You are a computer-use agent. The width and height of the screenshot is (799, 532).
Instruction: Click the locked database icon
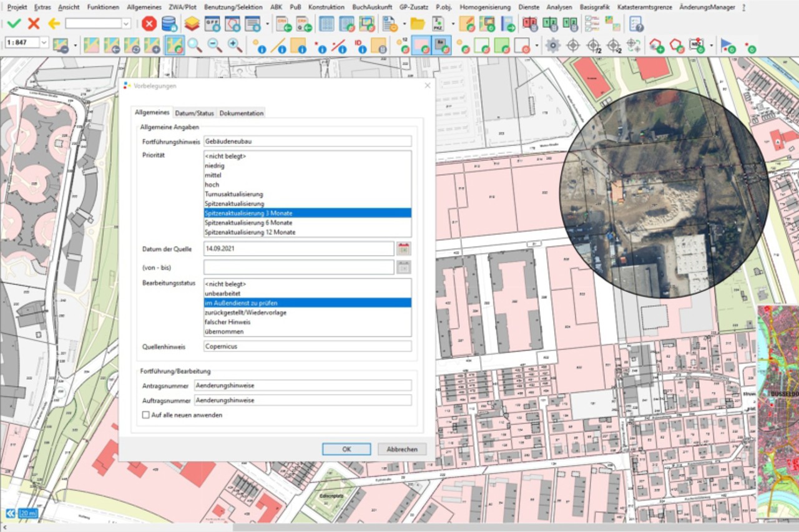click(169, 24)
